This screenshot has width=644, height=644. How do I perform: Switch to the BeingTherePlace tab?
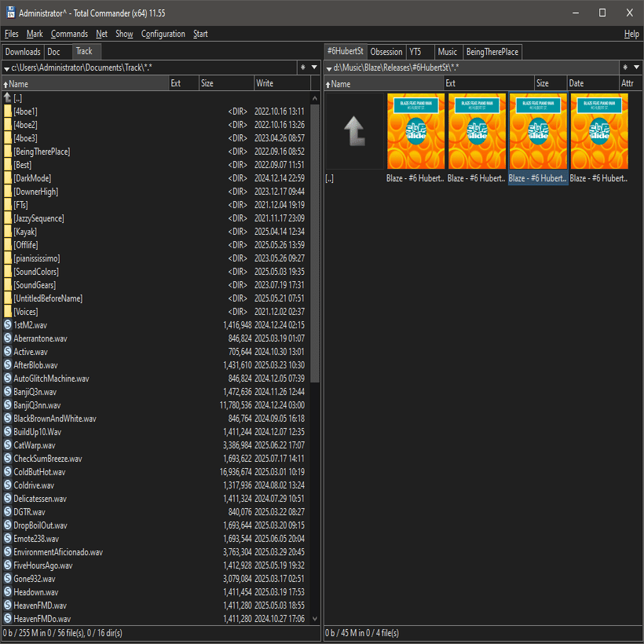[492, 52]
